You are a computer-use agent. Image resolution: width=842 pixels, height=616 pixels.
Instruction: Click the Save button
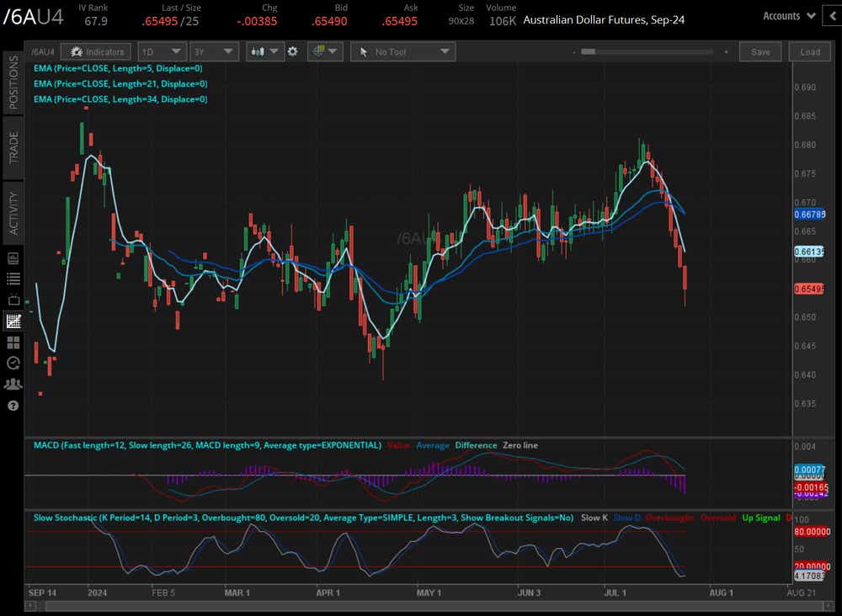(x=759, y=51)
